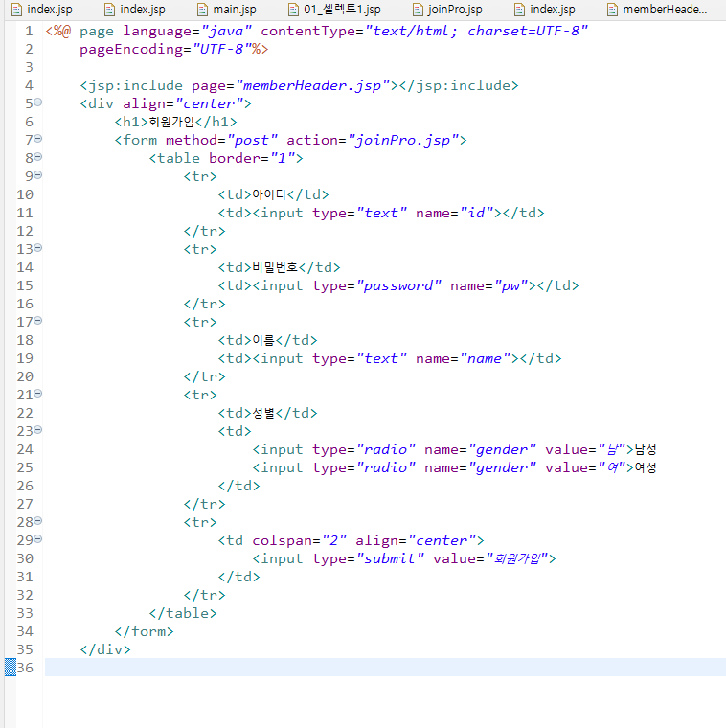Screen dimensions: 726x728
Task: Click the text "memberHeader.jsp" in line 4
Action: tap(313, 85)
